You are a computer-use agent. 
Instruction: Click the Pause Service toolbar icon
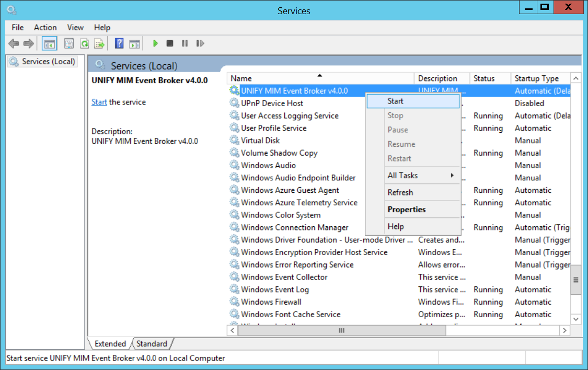click(185, 43)
